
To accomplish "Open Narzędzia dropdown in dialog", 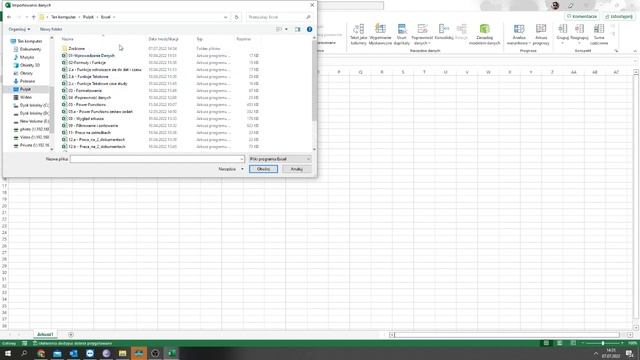I will pyautogui.click(x=231, y=169).
